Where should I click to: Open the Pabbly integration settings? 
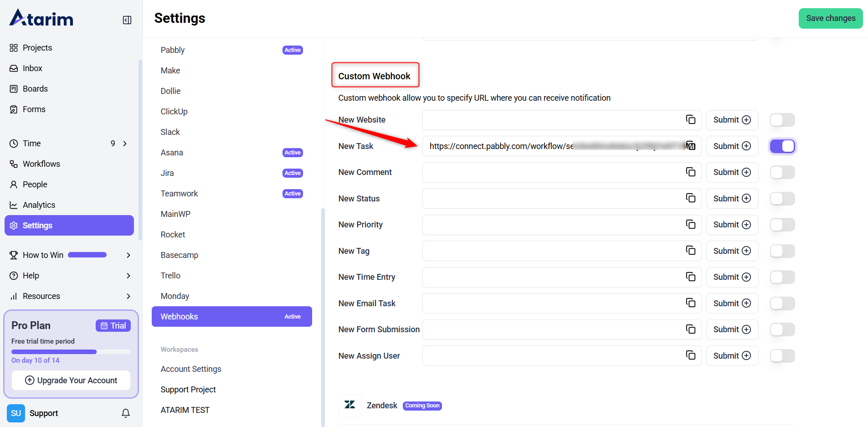tap(173, 50)
